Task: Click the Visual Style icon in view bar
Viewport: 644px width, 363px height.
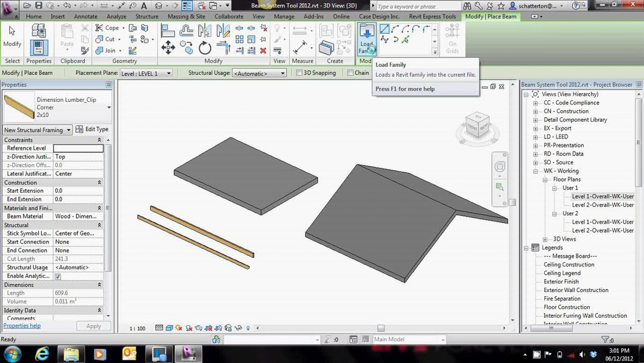Action: (x=169, y=328)
